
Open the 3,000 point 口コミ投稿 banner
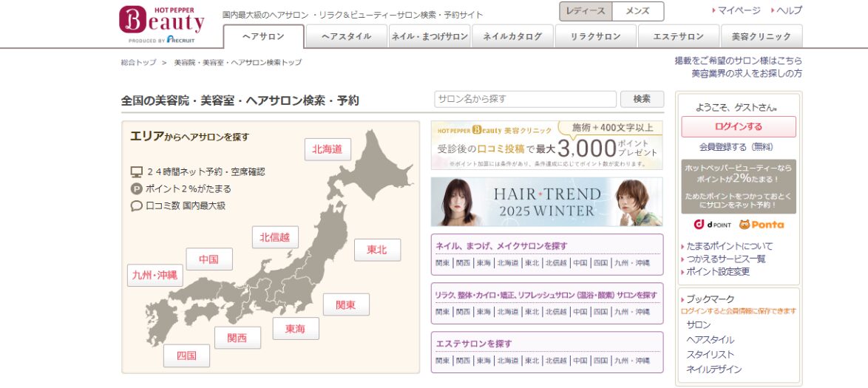point(547,145)
